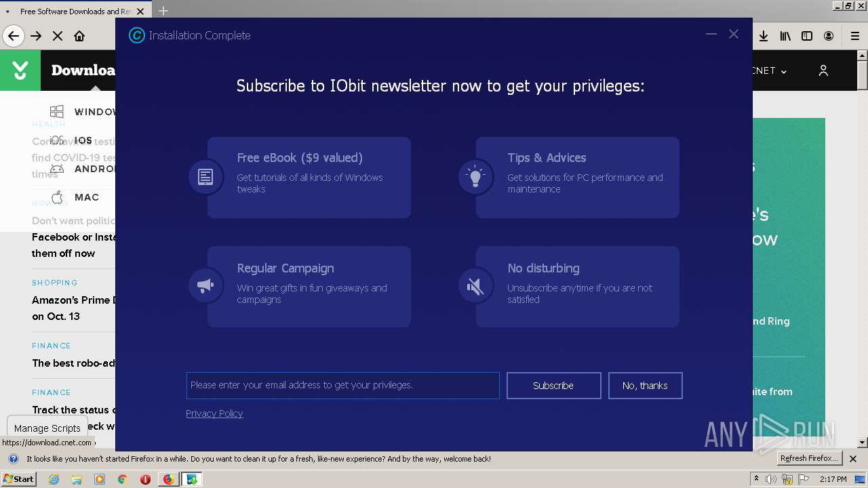Select Mac in the platform menu
Viewport: 868px width, 488px height.
click(x=75, y=197)
